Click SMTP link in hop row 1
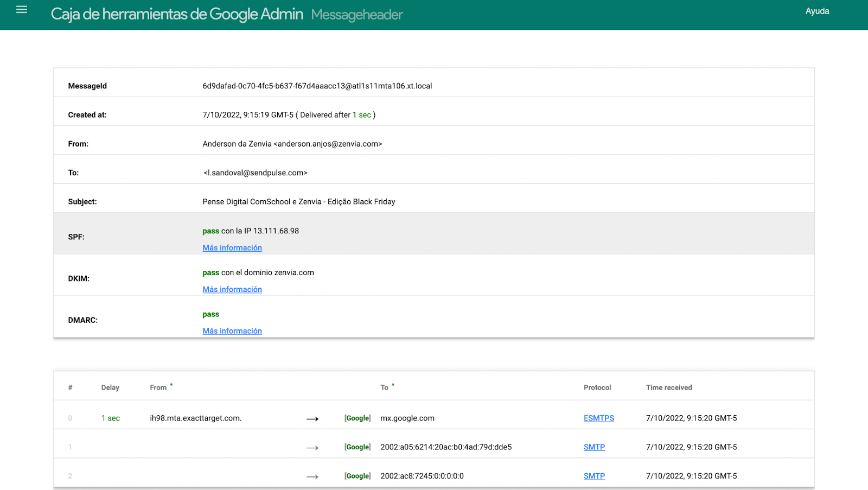This screenshot has height=490, width=868. click(594, 447)
